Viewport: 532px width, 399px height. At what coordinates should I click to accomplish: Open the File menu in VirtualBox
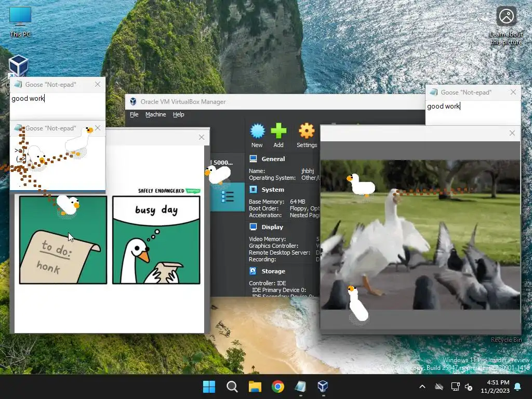(134, 114)
